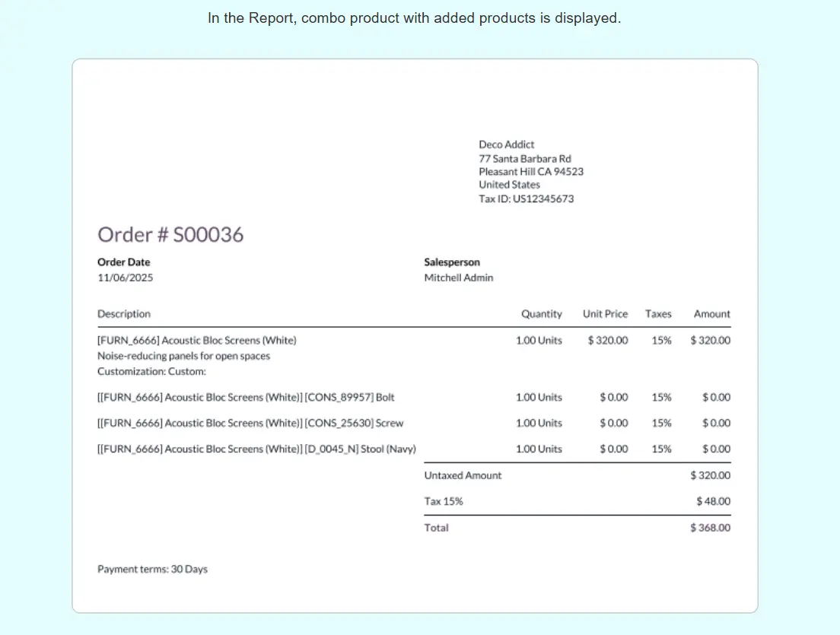Screen dimensions: 840x635
Task: Click the Taxes column header
Action: click(x=658, y=314)
